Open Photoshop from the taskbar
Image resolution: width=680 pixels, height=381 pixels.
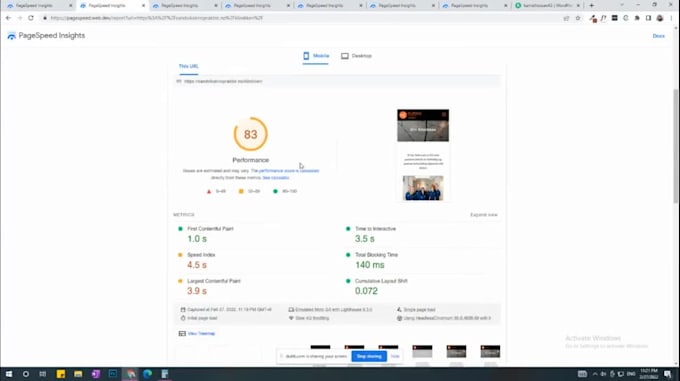pyautogui.click(x=113, y=374)
